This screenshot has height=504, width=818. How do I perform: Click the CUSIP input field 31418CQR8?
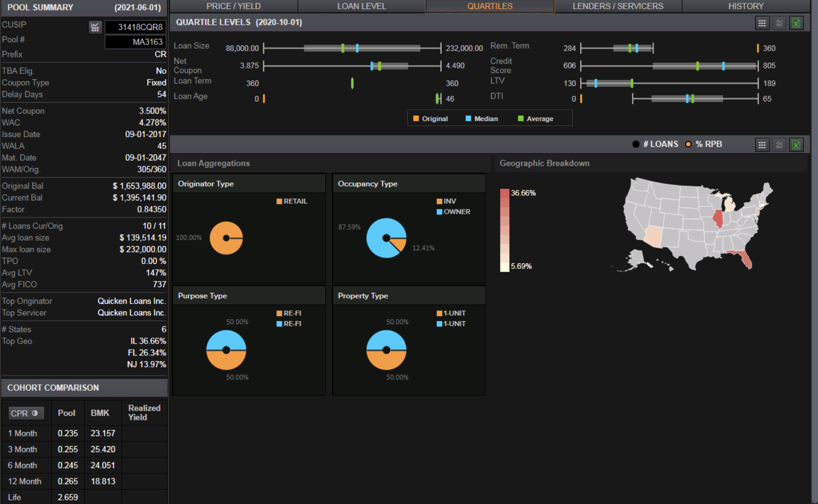pos(135,27)
